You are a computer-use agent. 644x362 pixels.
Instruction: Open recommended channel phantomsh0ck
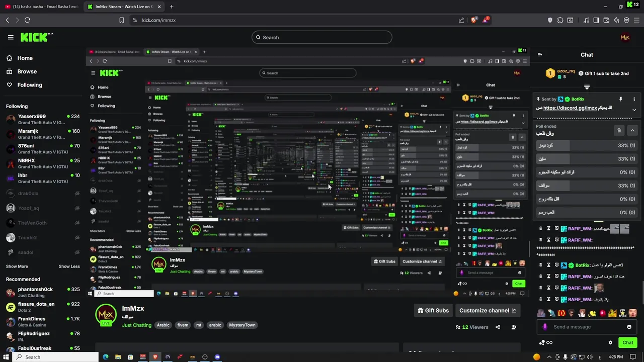click(43, 292)
